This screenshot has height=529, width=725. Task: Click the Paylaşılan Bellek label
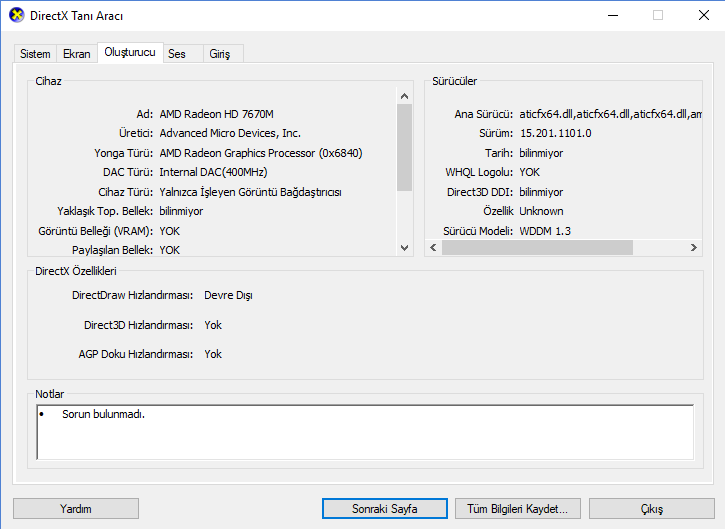pyautogui.click(x=112, y=250)
